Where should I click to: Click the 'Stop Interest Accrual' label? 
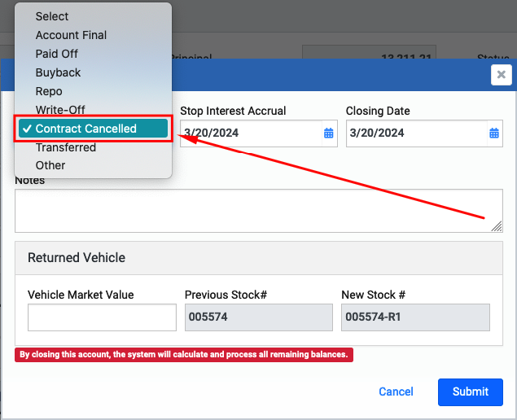click(233, 111)
